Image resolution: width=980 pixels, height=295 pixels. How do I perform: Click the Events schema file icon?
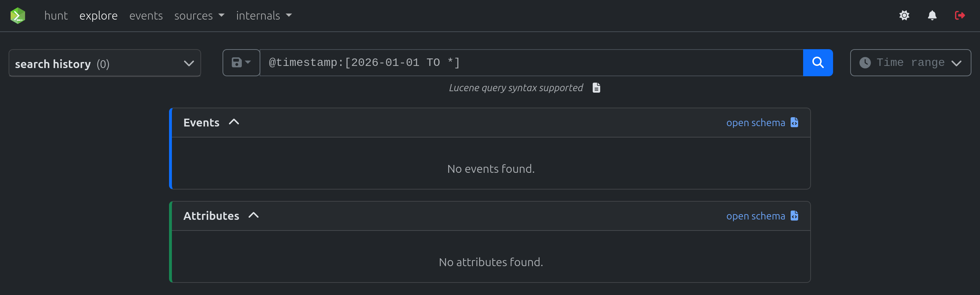794,123
